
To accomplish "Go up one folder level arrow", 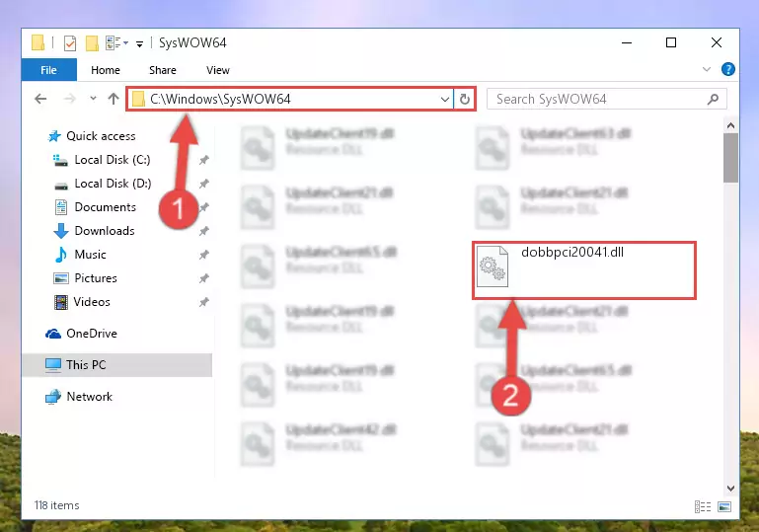I will (x=114, y=99).
